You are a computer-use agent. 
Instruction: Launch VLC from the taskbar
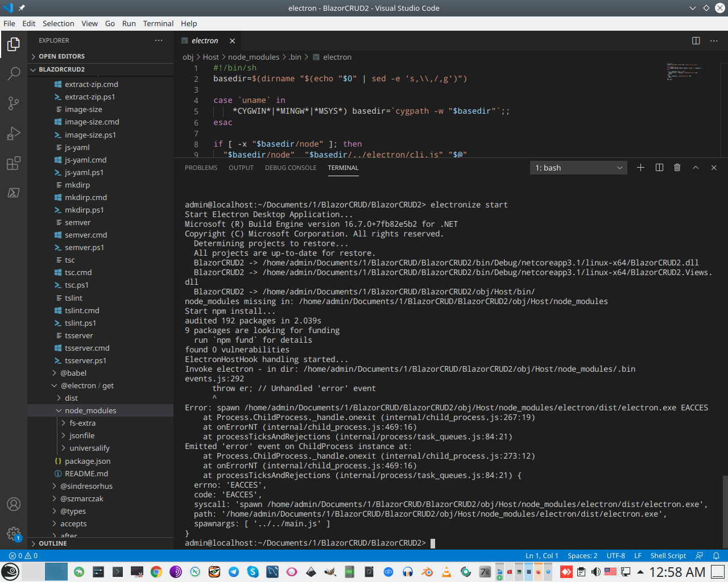click(x=446, y=572)
